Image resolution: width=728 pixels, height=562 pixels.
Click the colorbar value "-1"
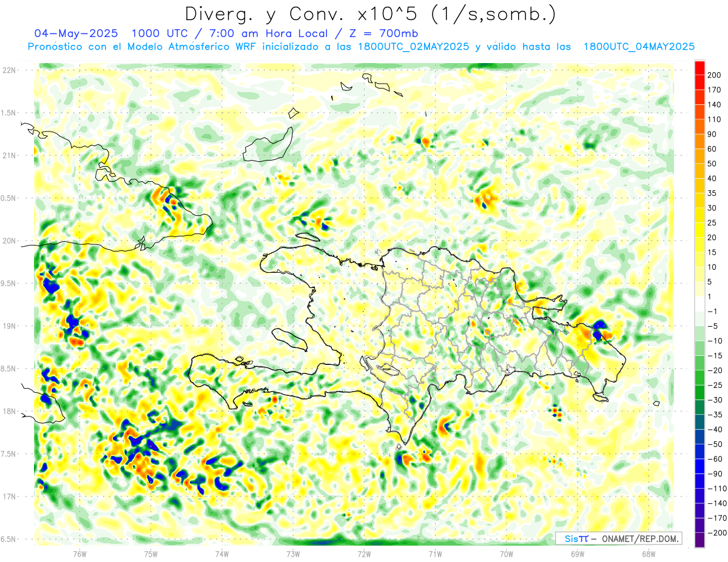tap(713, 311)
